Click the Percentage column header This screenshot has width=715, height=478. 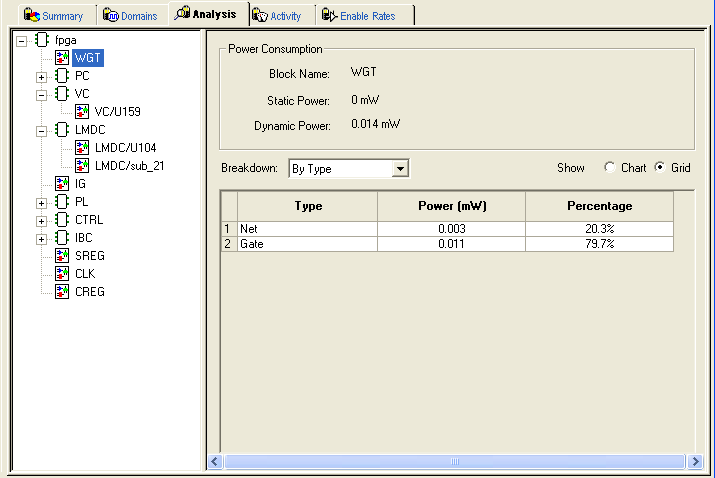(x=598, y=206)
